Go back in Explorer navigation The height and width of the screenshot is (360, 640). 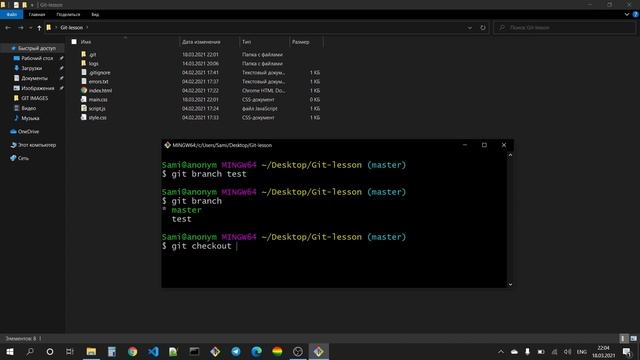tap(8, 27)
